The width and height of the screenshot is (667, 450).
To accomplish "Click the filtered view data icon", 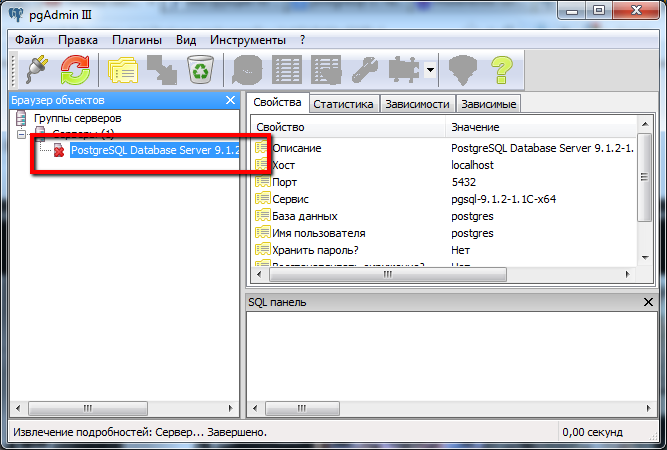I will [326, 70].
